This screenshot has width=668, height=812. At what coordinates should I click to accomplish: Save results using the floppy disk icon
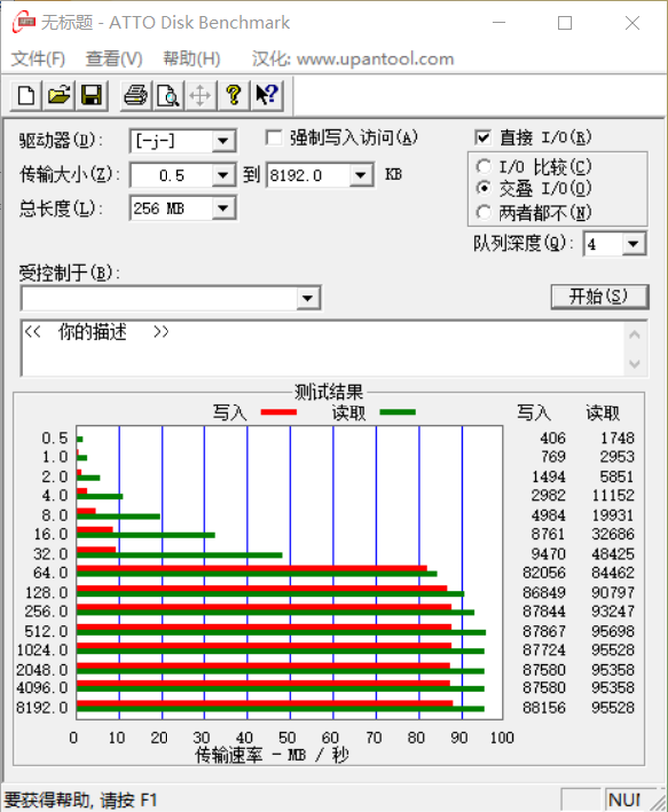click(91, 96)
